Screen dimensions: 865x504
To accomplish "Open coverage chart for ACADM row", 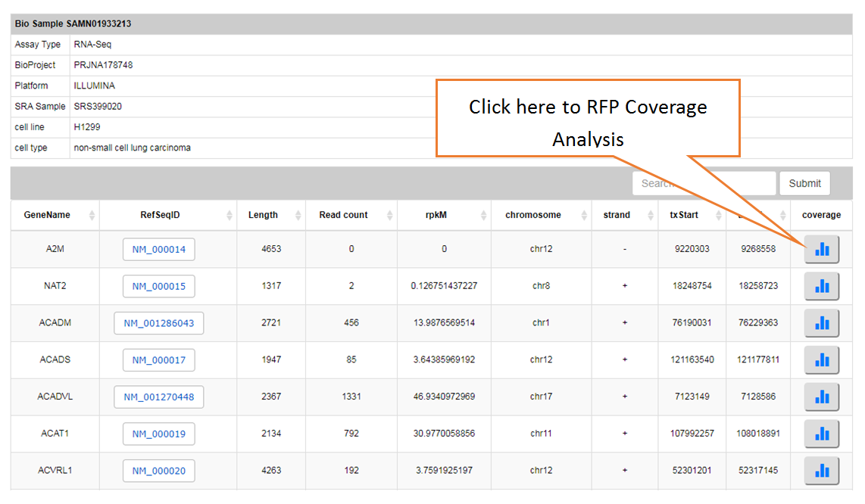I will (821, 323).
